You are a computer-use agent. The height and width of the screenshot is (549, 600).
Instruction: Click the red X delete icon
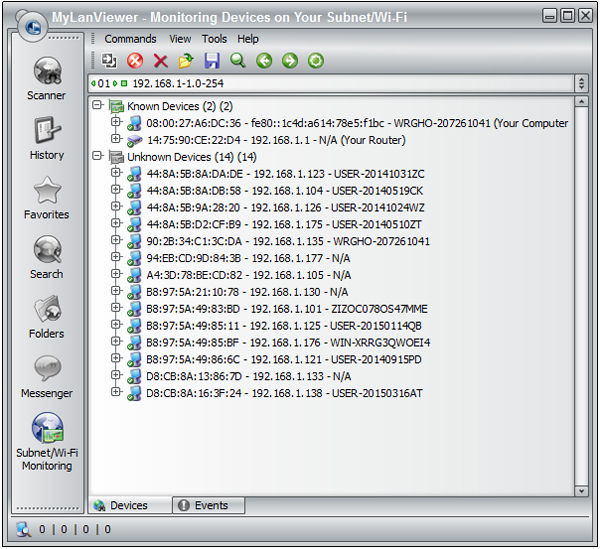pyautogui.click(x=161, y=61)
